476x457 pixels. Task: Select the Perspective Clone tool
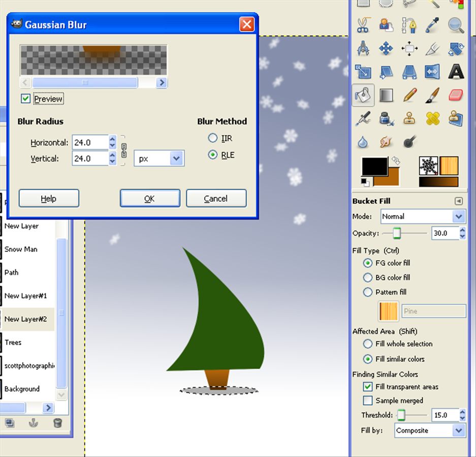[x=456, y=119]
